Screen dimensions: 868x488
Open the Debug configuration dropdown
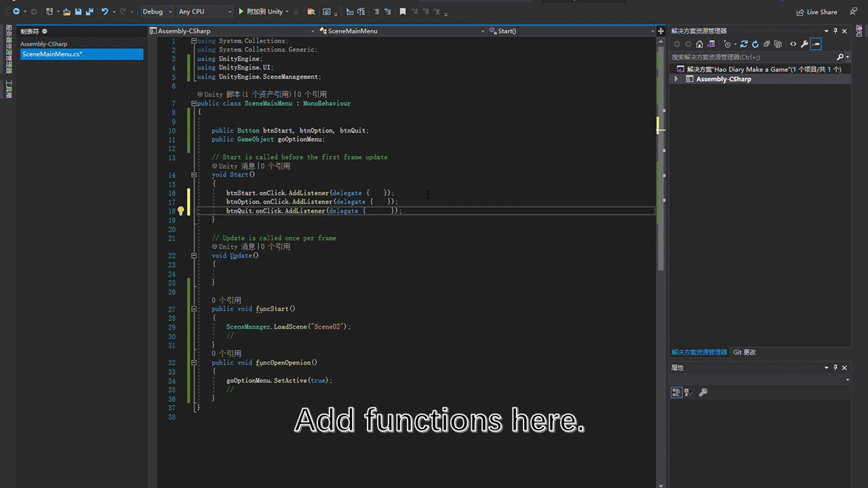(156, 12)
